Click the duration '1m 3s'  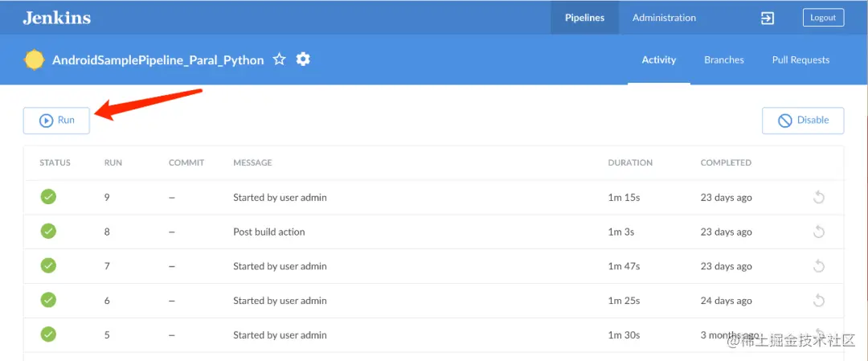pyautogui.click(x=621, y=232)
